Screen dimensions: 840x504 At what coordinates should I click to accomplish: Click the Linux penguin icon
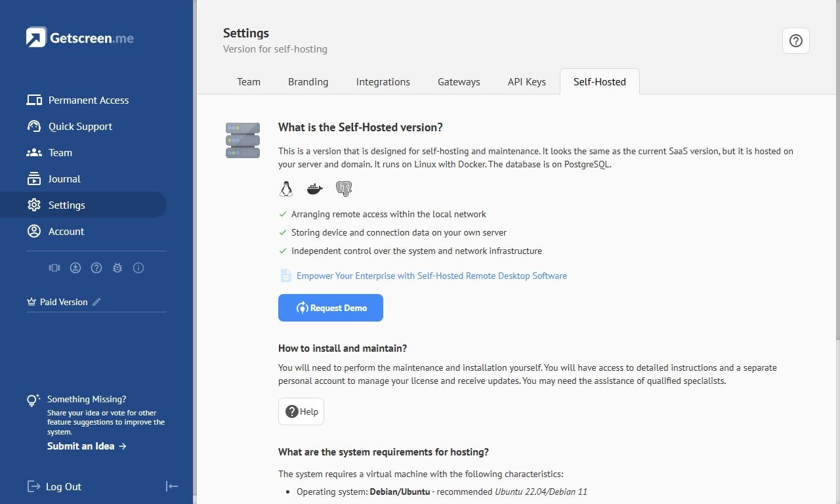[x=285, y=189]
